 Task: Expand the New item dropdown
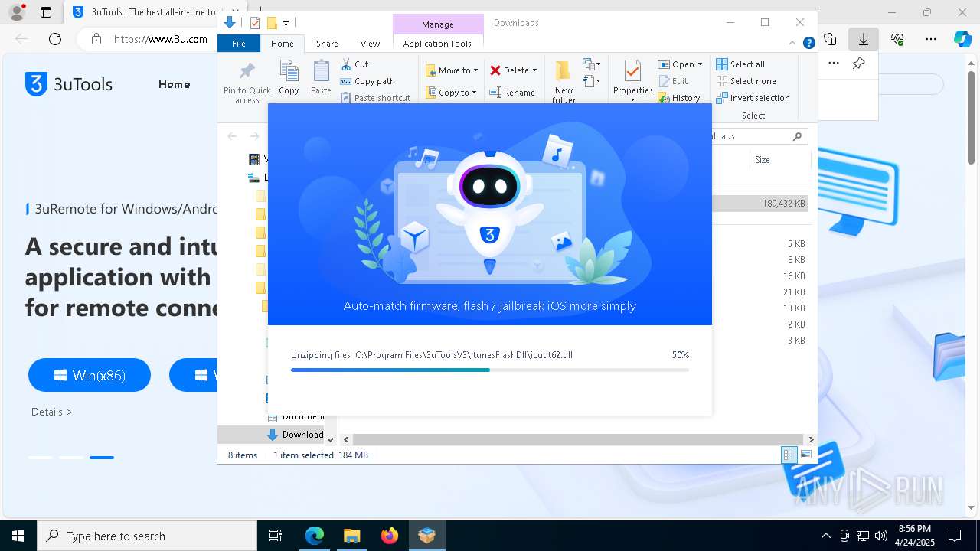(x=592, y=64)
